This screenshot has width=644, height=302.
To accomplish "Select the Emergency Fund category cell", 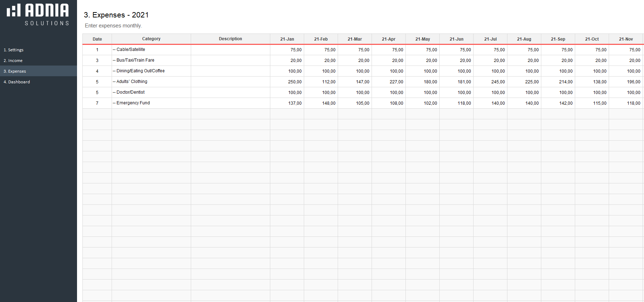I will [x=151, y=103].
